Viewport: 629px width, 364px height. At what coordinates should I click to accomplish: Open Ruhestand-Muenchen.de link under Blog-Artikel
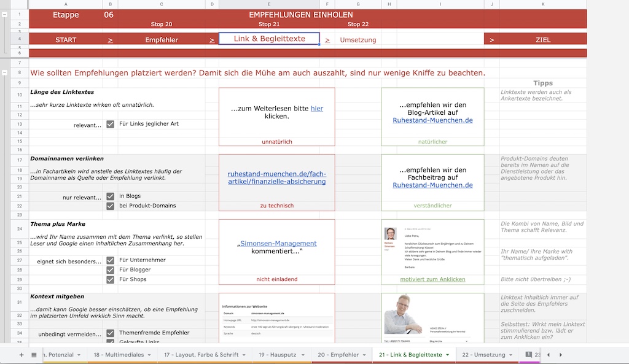tap(432, 120)
